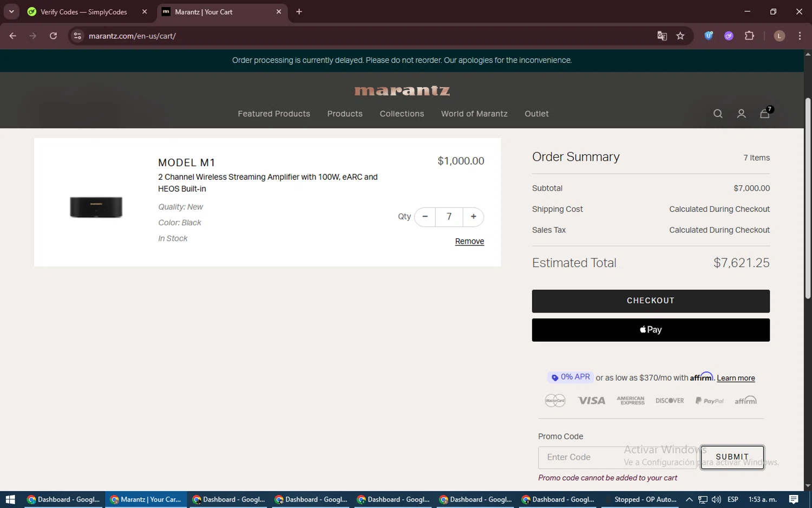This screenshot has height=508, width=812.
Task: Open the account profile icon
Action: [742, 114]
